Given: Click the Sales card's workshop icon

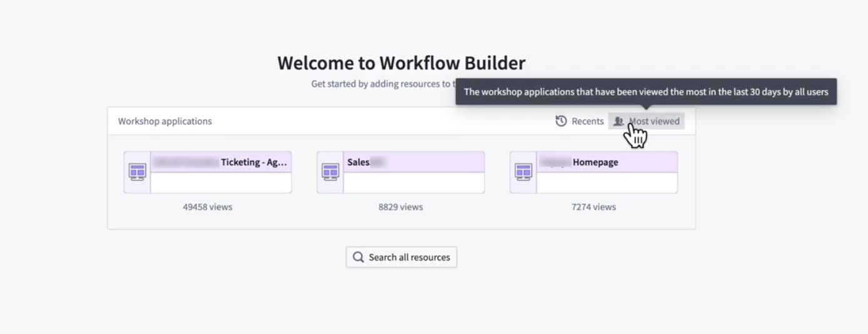Looking at the screenshot, I should tap(330, 172).
